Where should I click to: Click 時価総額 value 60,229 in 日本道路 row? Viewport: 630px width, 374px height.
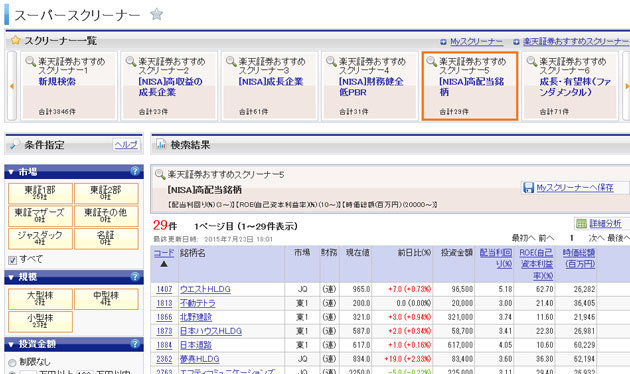point(584,345)
